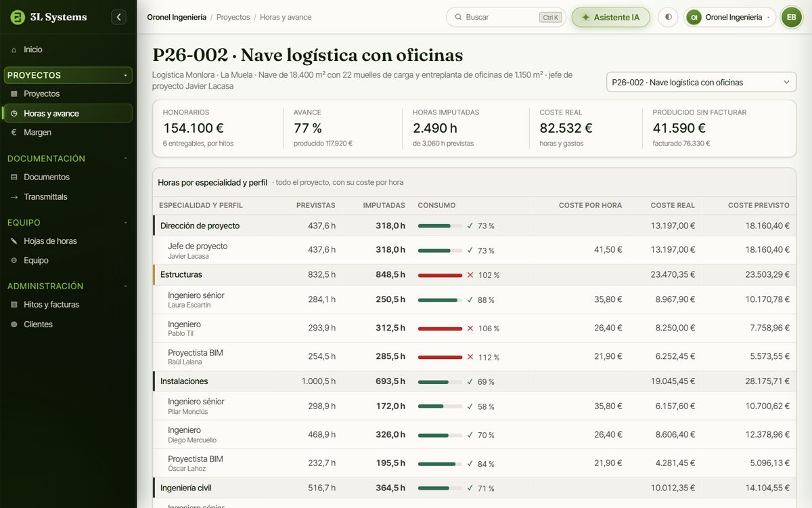812x508 pixels.
Task: Open the EB user avatar menu
Action: (x=791, y=17)
